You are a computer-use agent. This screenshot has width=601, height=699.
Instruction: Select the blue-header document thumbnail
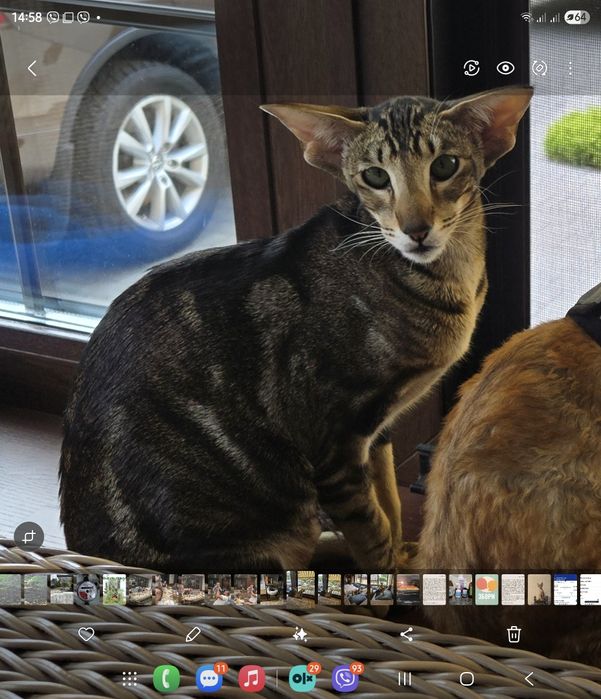coord(565,589)
